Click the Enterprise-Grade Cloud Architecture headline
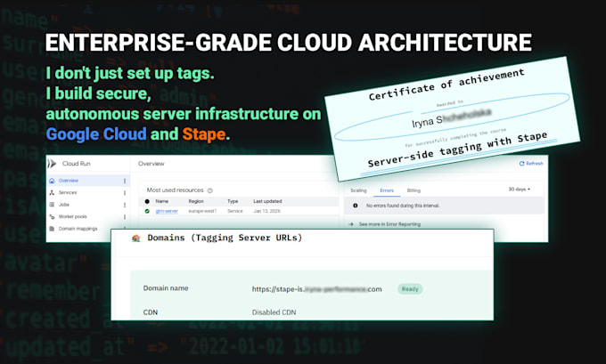Viewport: 606px width, 364px height. 289,43
